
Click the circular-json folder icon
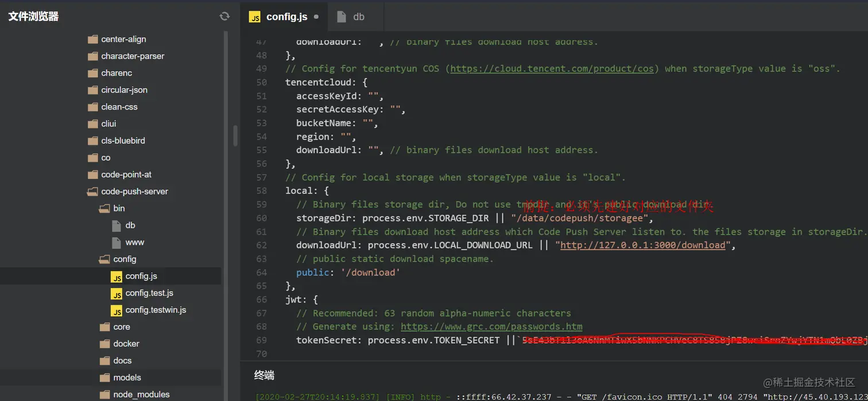[x=93, y=90]
